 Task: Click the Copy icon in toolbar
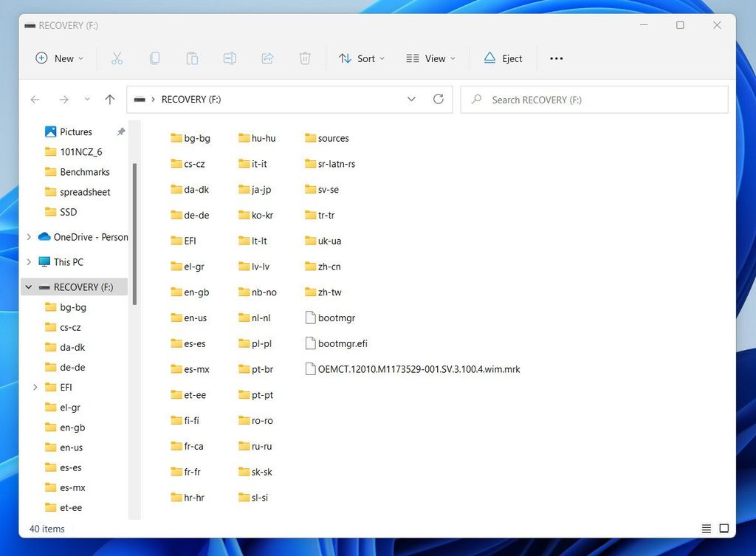point(154,58)
